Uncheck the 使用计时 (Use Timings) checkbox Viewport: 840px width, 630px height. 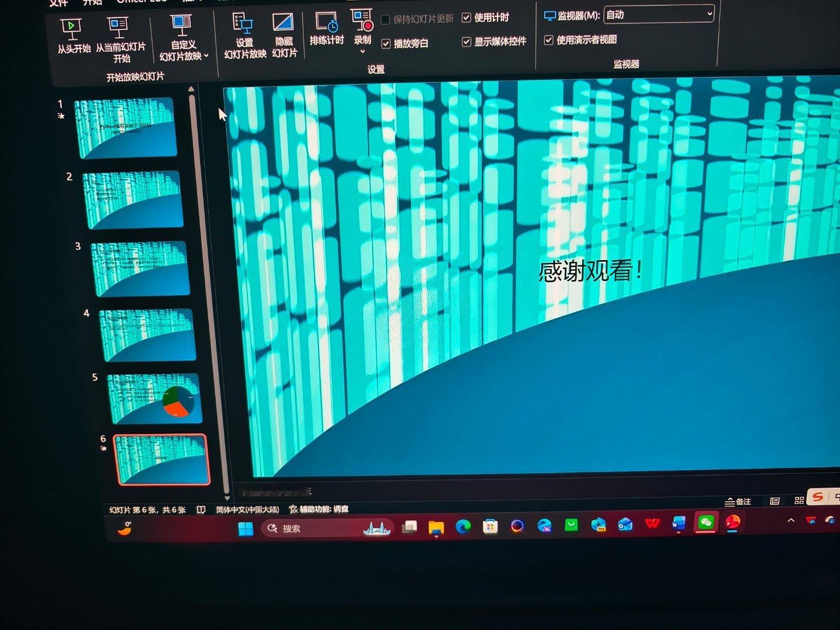click(x=466, y=18)
